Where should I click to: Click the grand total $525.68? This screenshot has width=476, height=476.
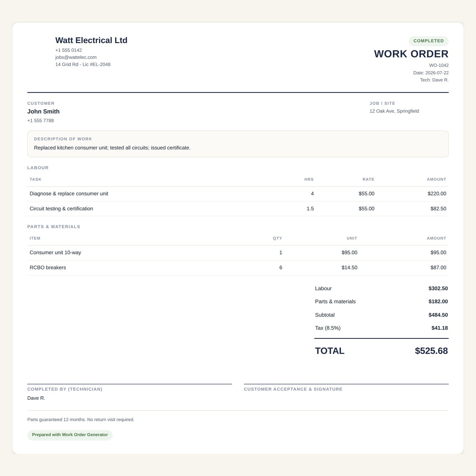tap(431, 351)
